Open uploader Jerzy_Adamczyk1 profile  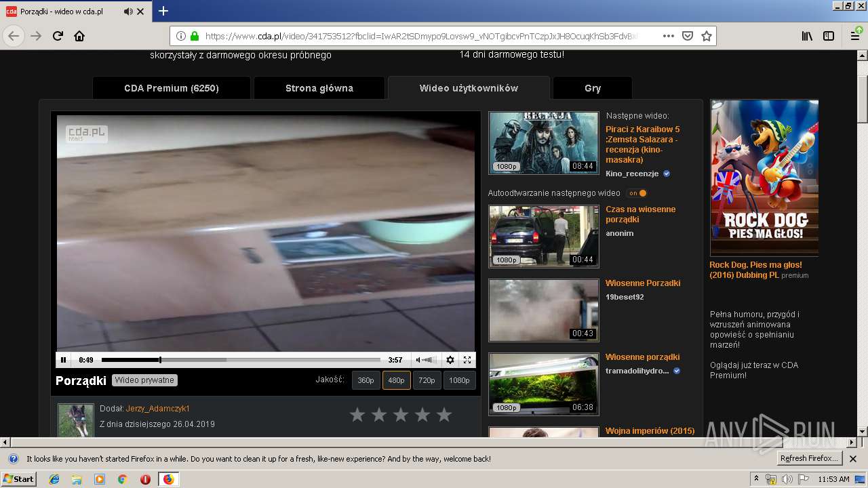(x=157, y=409)
